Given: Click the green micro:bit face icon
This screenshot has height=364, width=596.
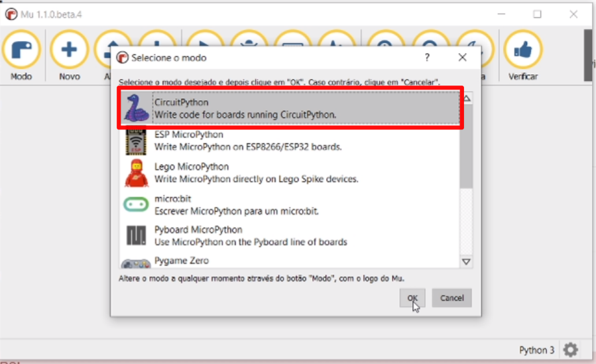Looking at the screenshot, I should click(x=136, y=204).
